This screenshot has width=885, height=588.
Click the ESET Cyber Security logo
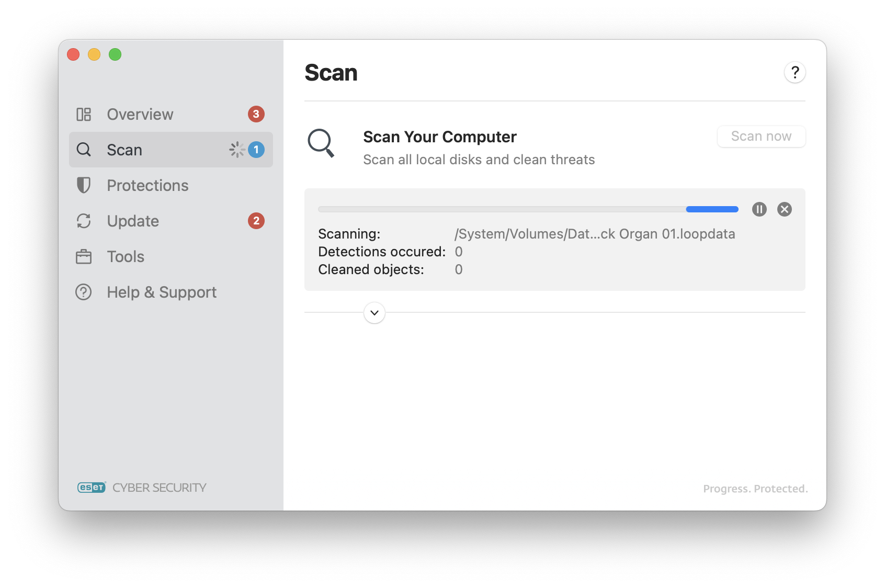pyautogui.click(x=142, y=488)
